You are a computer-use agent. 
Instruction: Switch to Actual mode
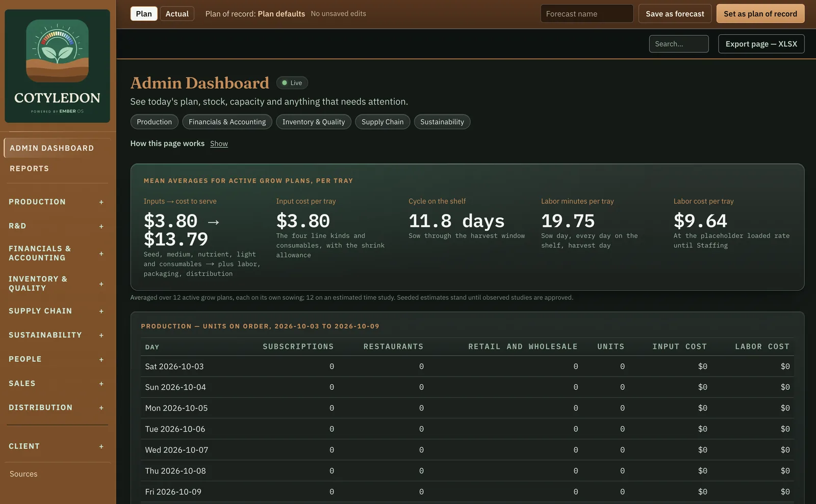[x=177, y=14]
